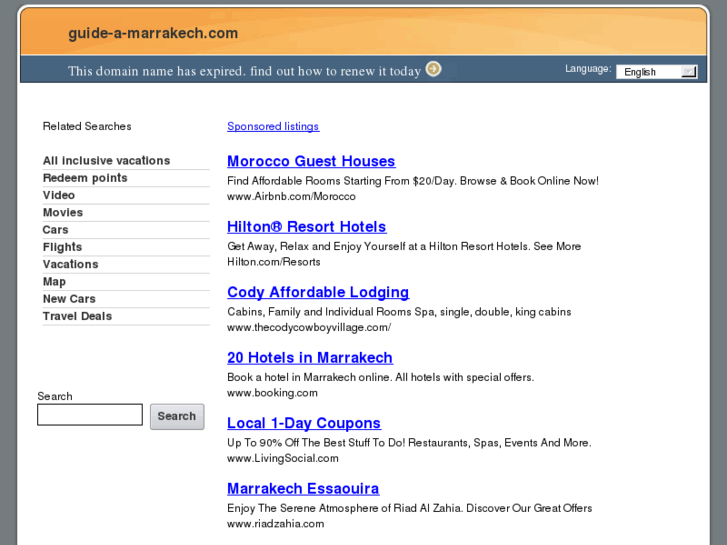Select the All inclusive vacations related search

(106, 160)
